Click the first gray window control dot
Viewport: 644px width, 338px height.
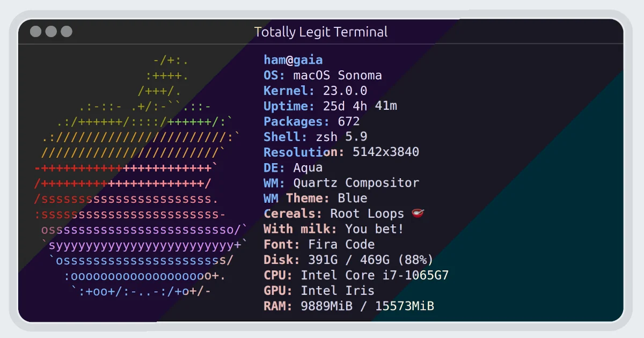tap(35, 32)
